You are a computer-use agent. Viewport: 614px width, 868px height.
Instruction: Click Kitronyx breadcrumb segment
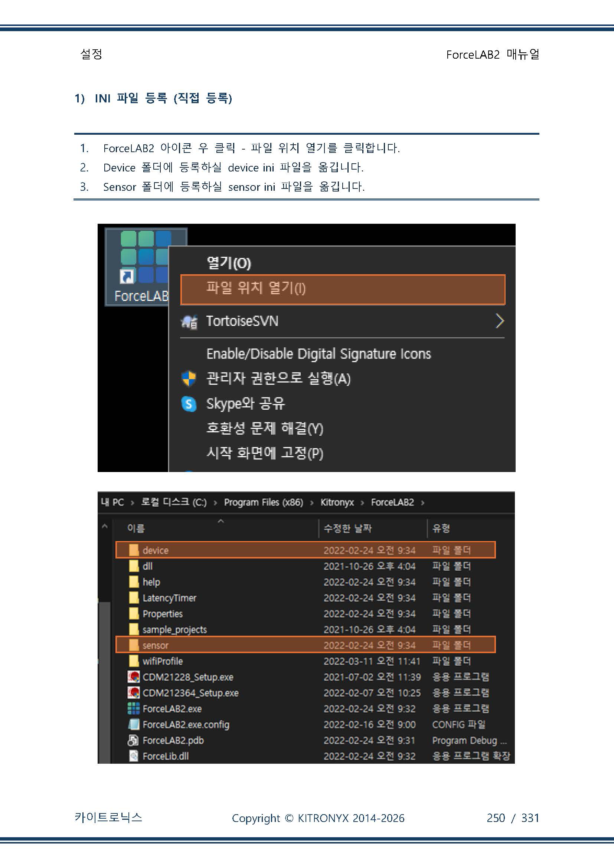tap(337, 502)
